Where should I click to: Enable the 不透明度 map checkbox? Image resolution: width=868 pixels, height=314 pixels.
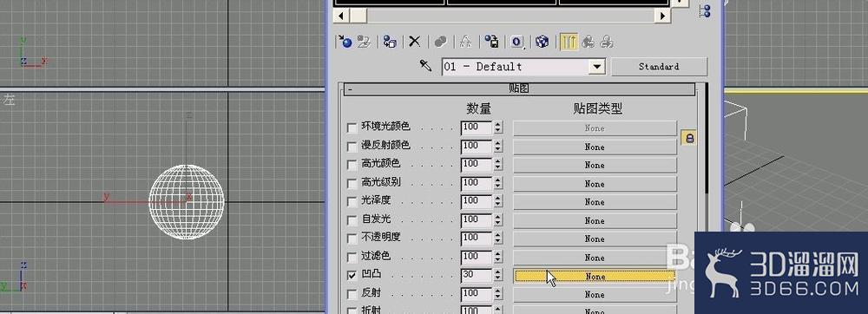tap(352, 239)
